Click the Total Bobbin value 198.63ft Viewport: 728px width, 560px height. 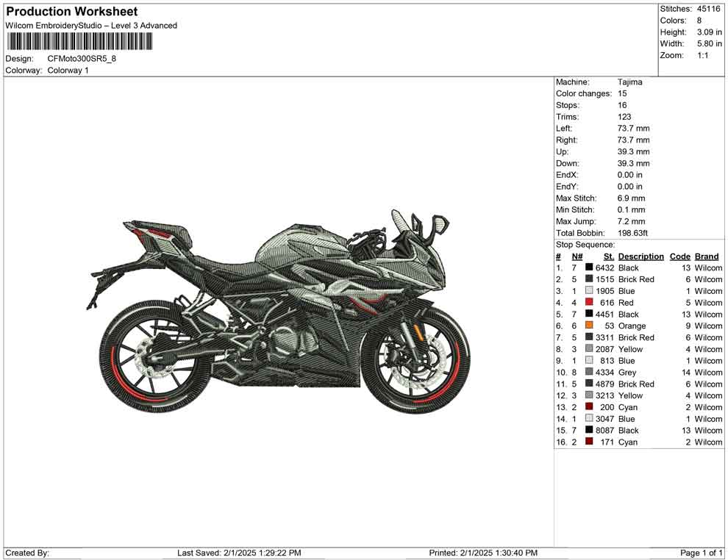(632, 232)
